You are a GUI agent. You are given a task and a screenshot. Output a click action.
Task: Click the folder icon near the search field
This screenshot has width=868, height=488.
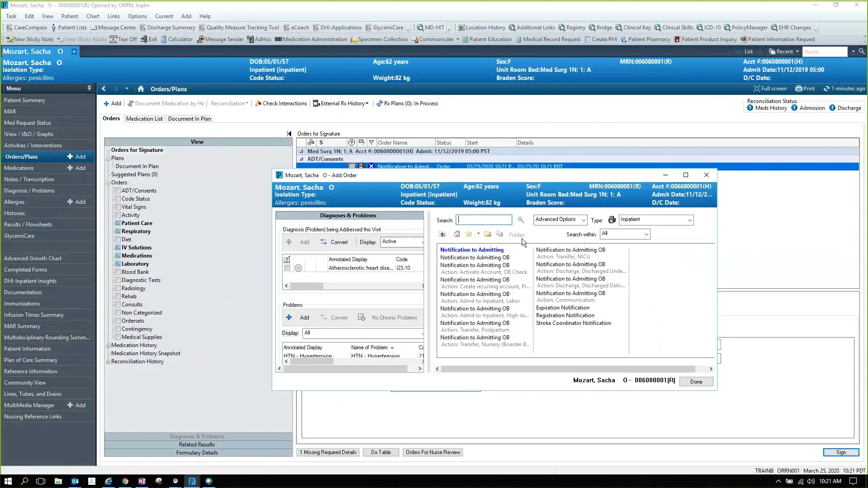tap(488, 234)
